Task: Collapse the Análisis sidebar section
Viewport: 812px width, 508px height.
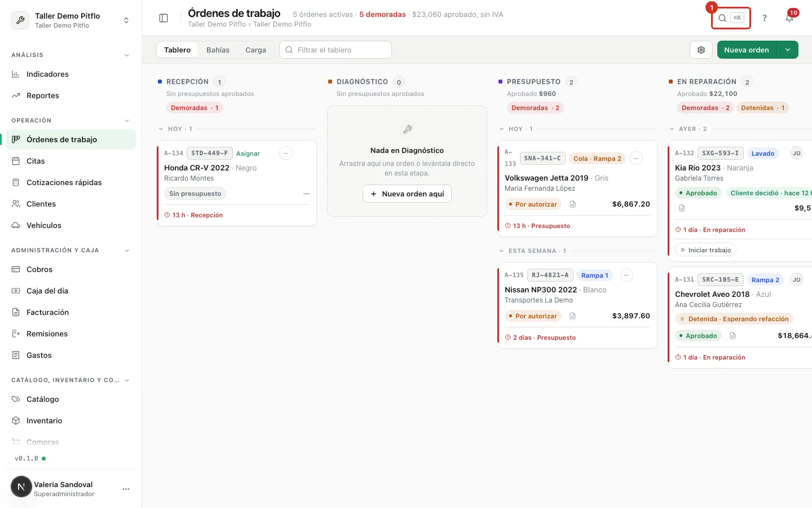Action: (127, 55)
